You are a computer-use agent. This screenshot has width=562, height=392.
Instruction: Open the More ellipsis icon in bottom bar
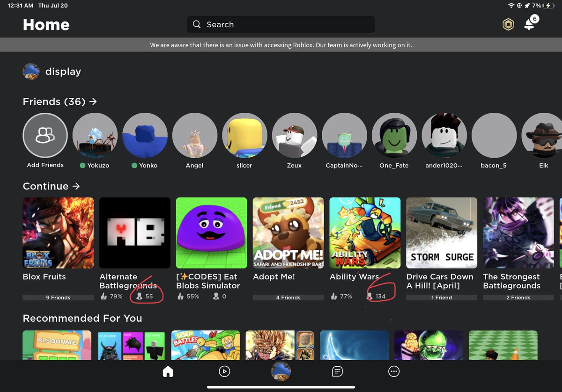pyautogui.click(x=394, y=371)
